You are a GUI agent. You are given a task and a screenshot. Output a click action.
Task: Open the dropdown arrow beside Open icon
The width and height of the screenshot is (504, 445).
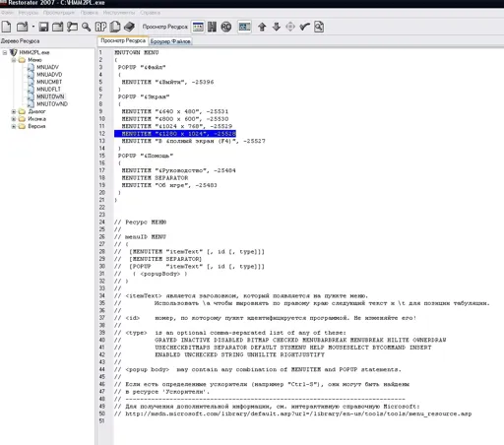point(33,27)
